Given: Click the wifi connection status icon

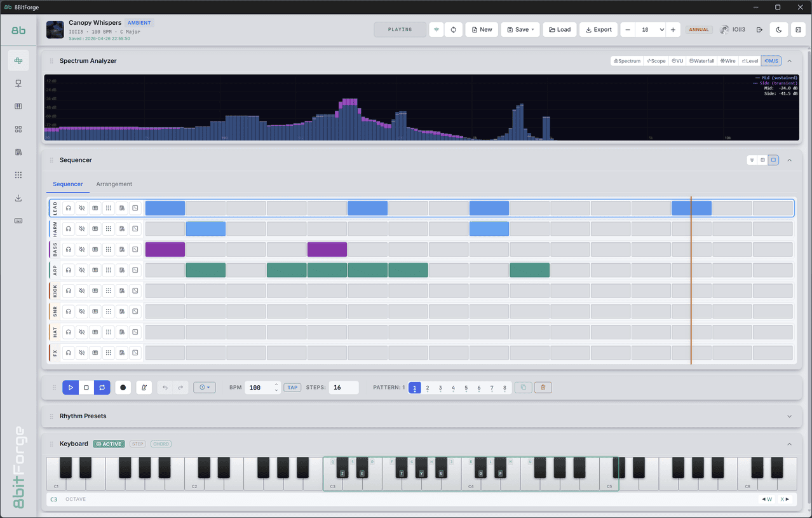Looking at the screenshot, I should tap(436, 29).
